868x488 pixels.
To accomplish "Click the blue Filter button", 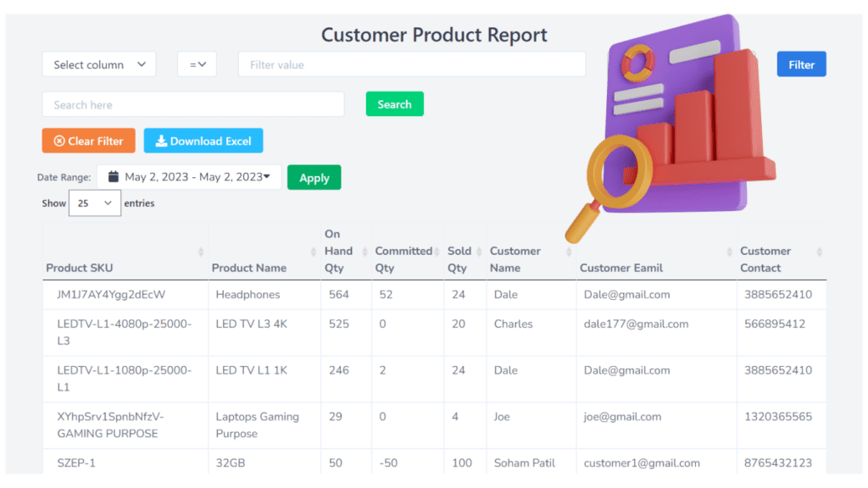I will click(x=802, y=64).
